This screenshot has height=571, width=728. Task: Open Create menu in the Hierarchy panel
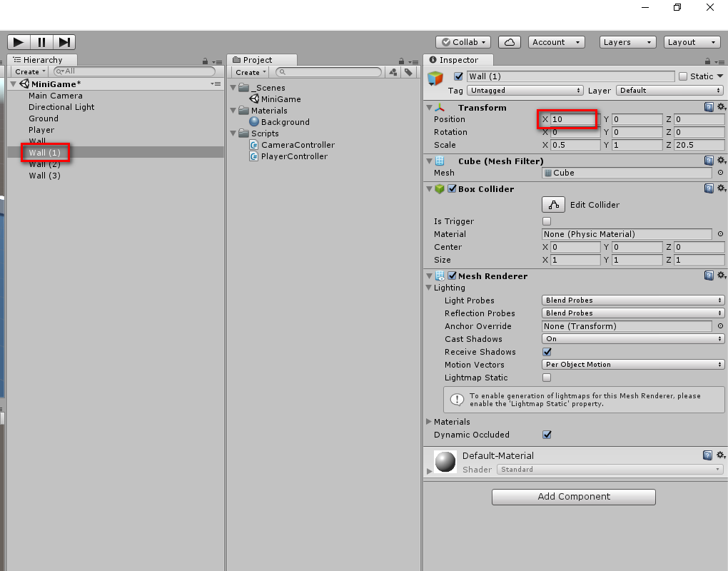(x=30, y=72)
